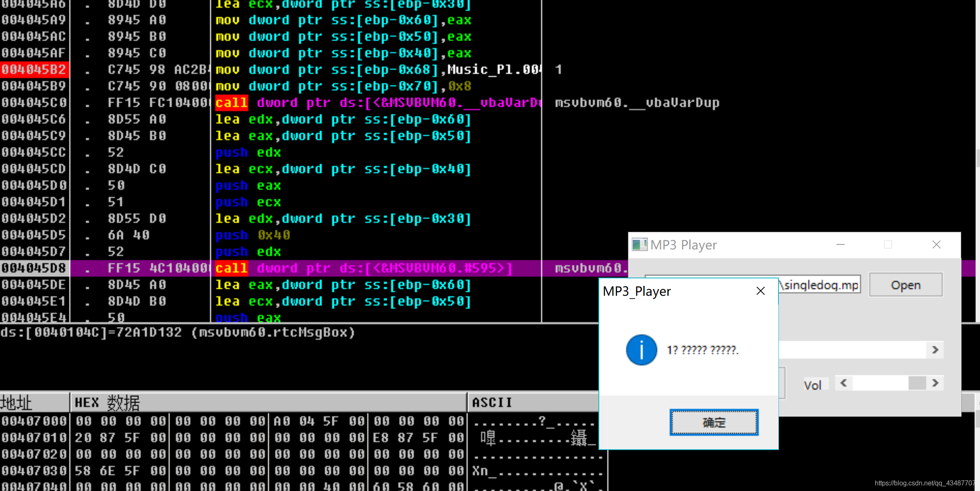
Task: Click the volume scrollbar thumb
Action: (x=917, y=383)
